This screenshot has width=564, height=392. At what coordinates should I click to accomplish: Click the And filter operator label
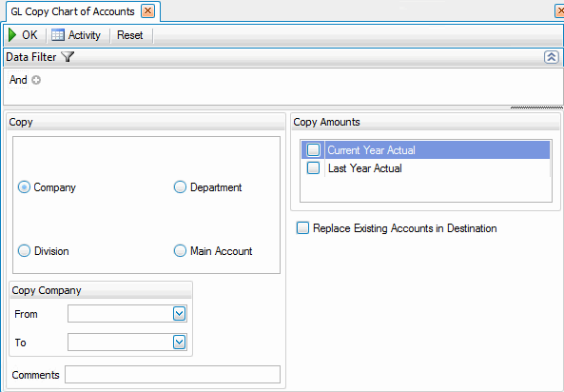(x=18, y=80)
